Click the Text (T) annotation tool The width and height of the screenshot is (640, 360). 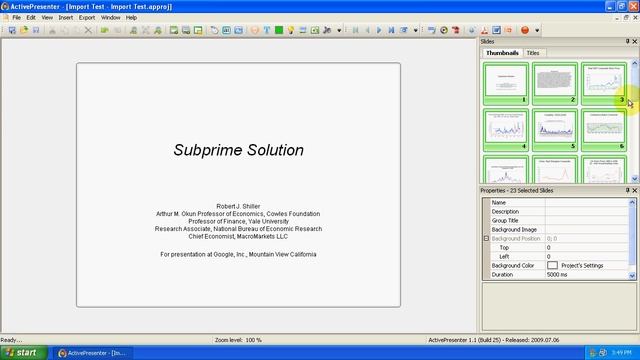pyautogui.click(x=267, y=30)
